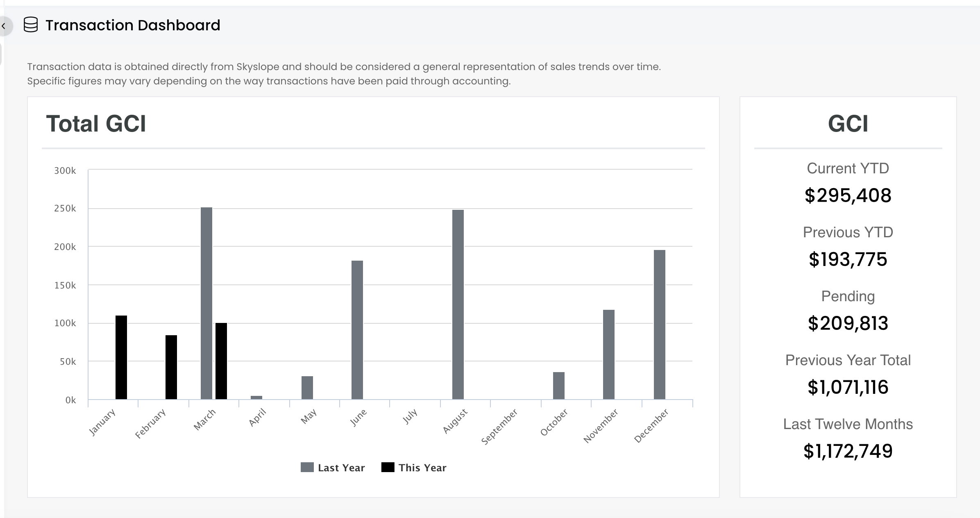
Task: Select the January This Year bar
Action: click(121, 357)
